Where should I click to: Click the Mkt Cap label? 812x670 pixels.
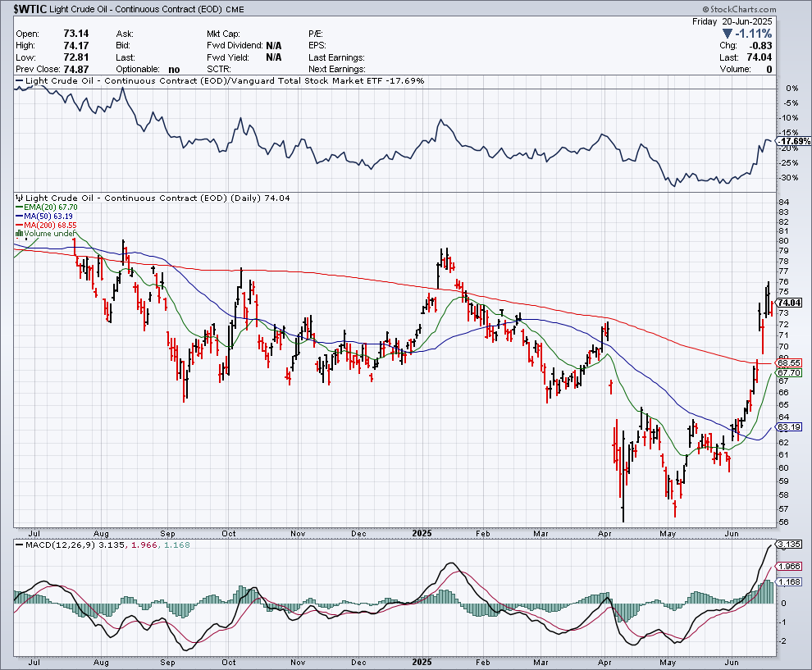(221, 34)
